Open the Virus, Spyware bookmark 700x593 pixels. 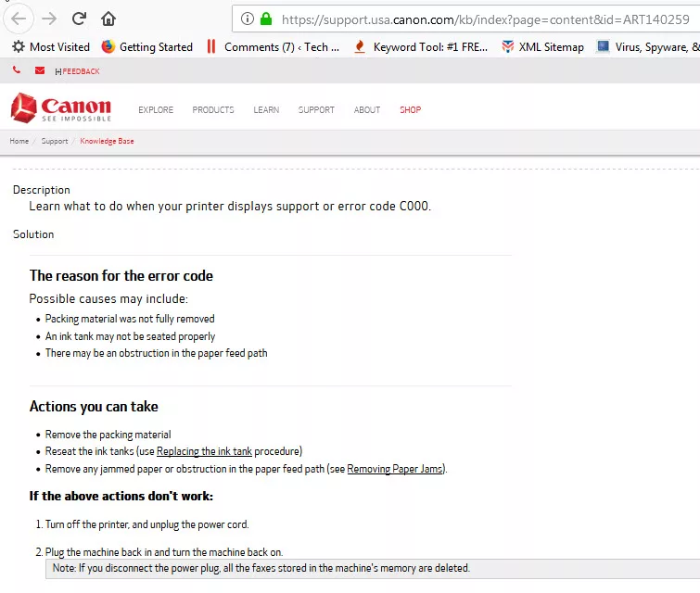pos(648,47)
